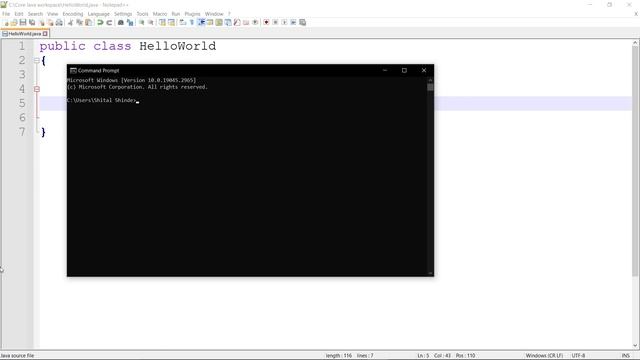Open the Search menu
This screenshot has height=360, width=640.
click(x=36, y=14)
